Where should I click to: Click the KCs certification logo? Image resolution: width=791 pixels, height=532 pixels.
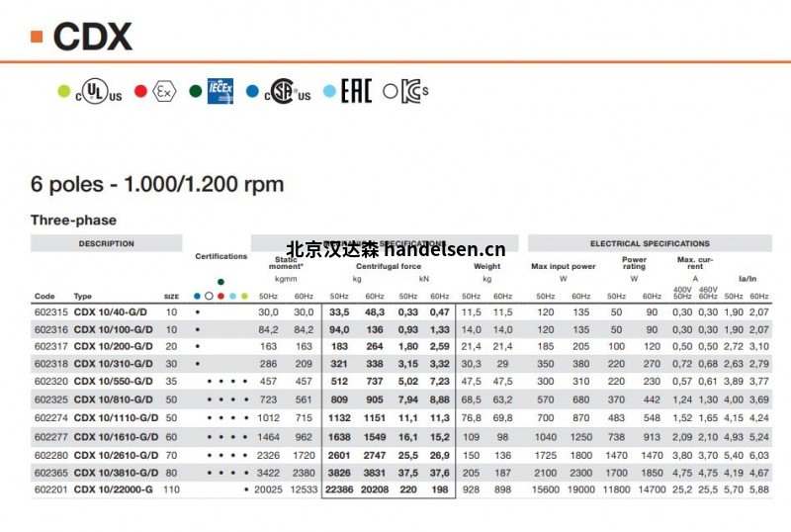click(x=415, y=91)
